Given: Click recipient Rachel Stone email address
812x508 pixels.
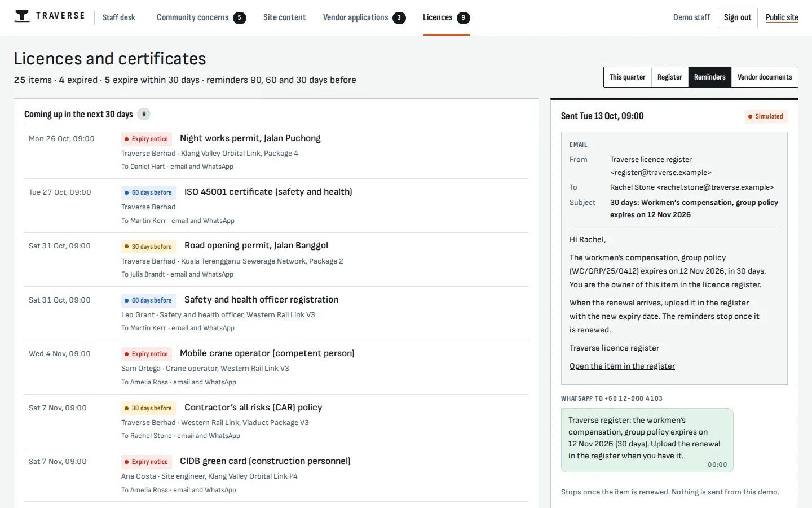Looking at the screenshot, I should pos(692,187).
